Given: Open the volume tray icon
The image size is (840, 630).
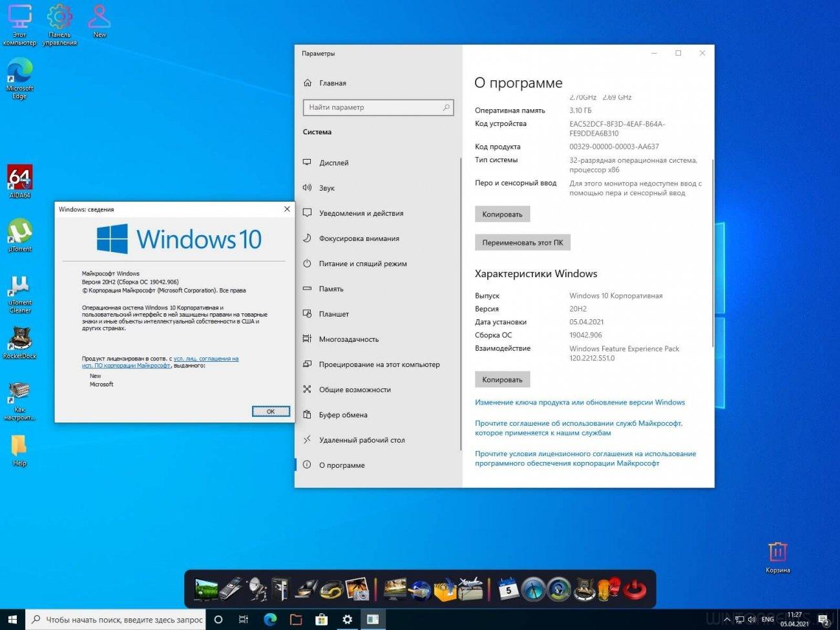Looking at the screenshot, I should click(751, 619).
